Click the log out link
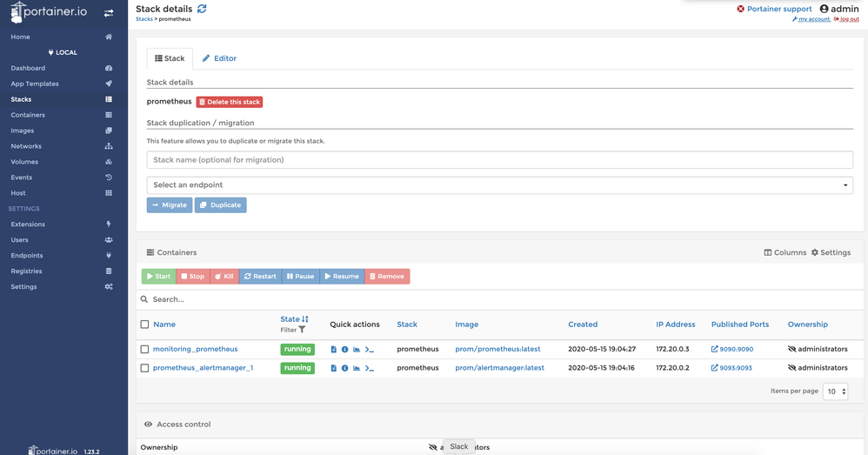868x455 pixels. click(846, 19)
